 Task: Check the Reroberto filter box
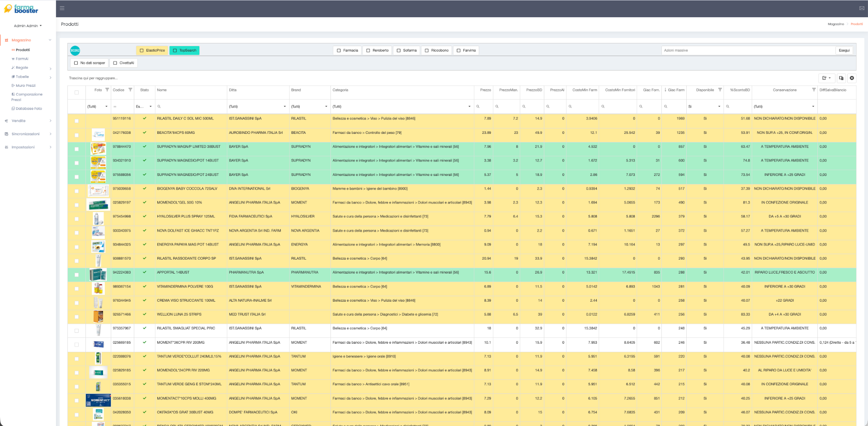coord(368,51)
